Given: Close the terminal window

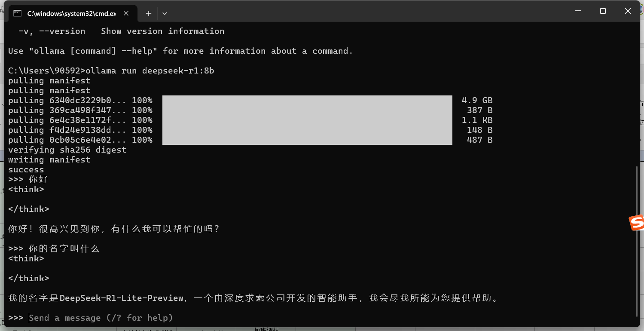Looking at the screenshot, I should click(x=628, y=11).
